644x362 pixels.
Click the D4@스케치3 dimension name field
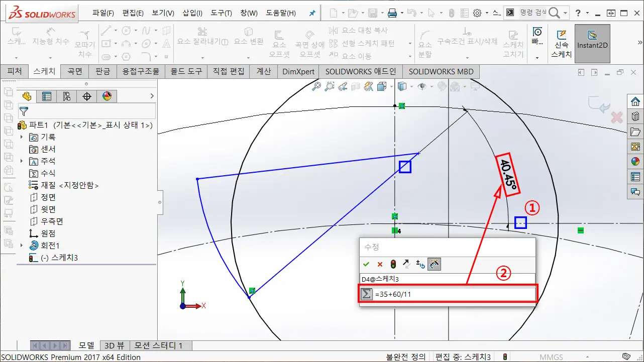[x=448, y=279]
